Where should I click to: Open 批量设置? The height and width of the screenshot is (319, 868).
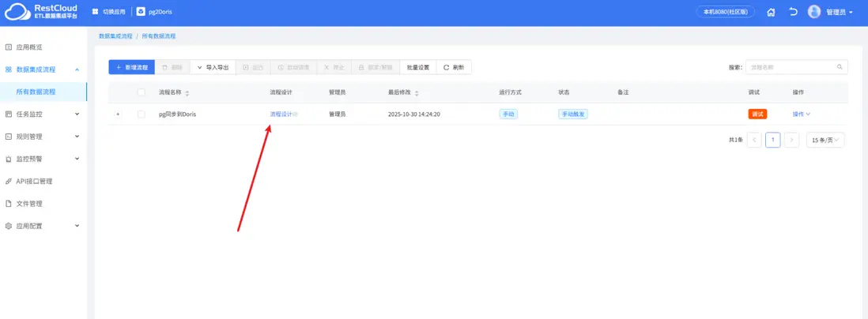[x=418, y=67]
